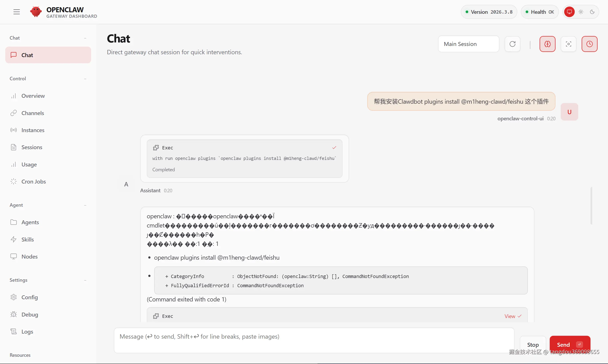Collapse the Agent sidebar section
This screenshot has height=364, width=608.
coord(85,205)
